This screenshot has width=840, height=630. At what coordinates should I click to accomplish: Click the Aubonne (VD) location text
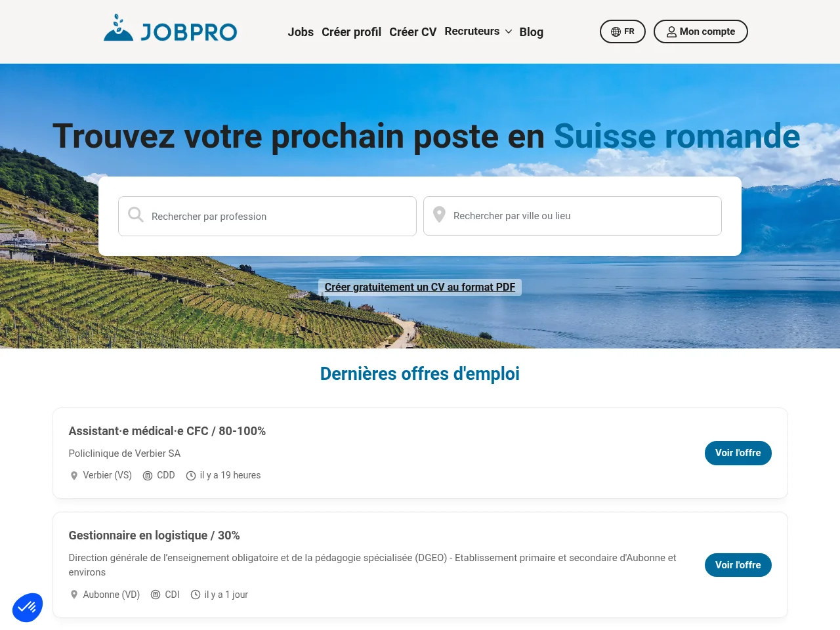pos(112,595)
